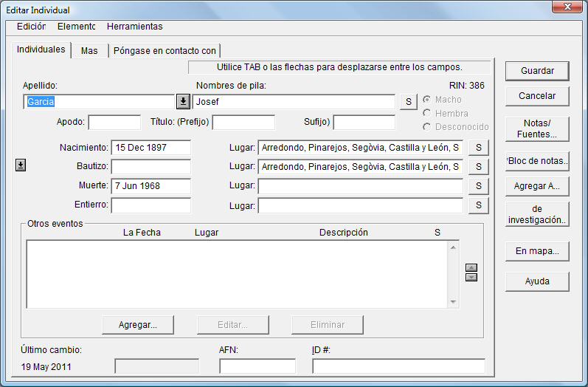Click the Muerte date field

[151, 186]
